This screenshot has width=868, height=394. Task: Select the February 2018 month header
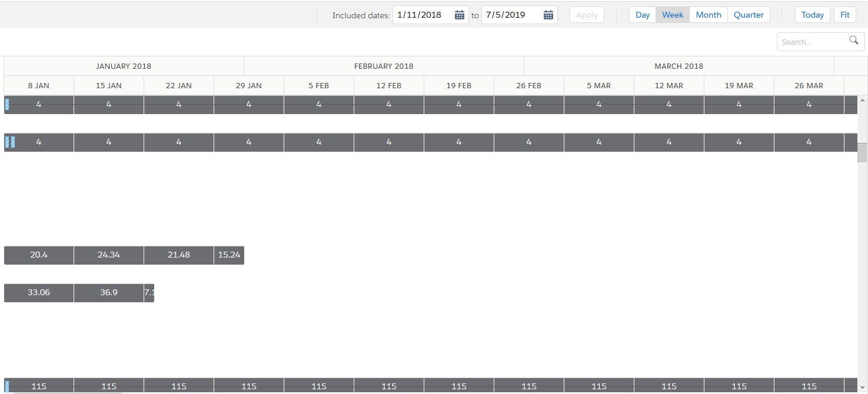(384, 66)
